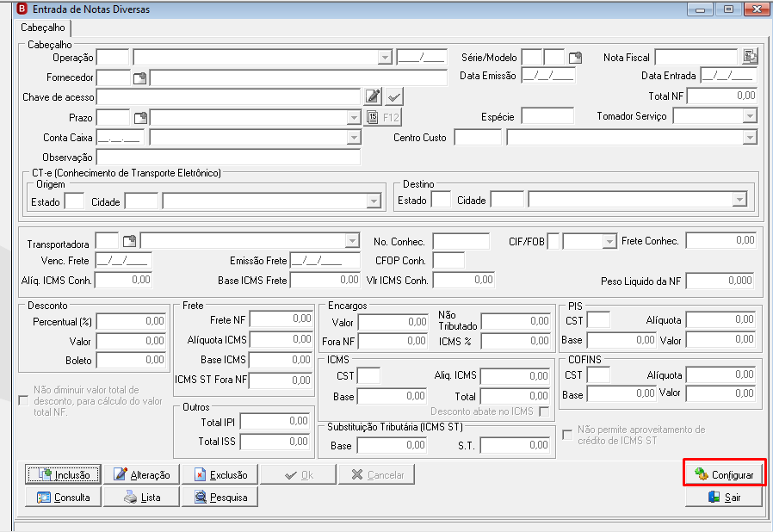Select the Cabeçalho tab
The width and height of the screenshot is (773, 532).
coord(43,28)
